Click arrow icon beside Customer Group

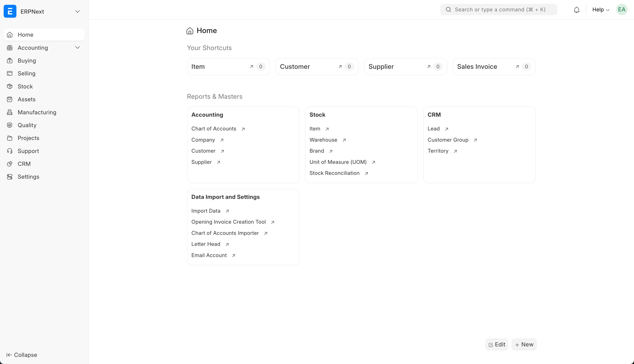click(x=475, y=140)
